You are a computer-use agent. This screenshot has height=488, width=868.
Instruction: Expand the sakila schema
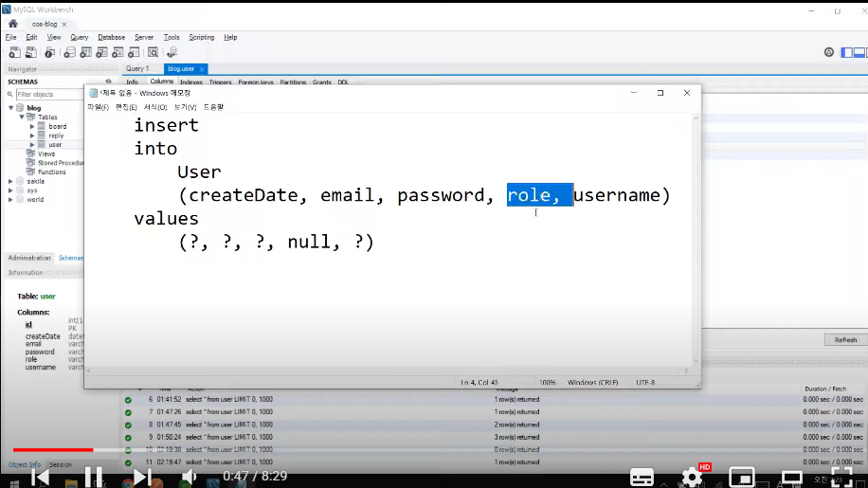[x=10, y=182]
